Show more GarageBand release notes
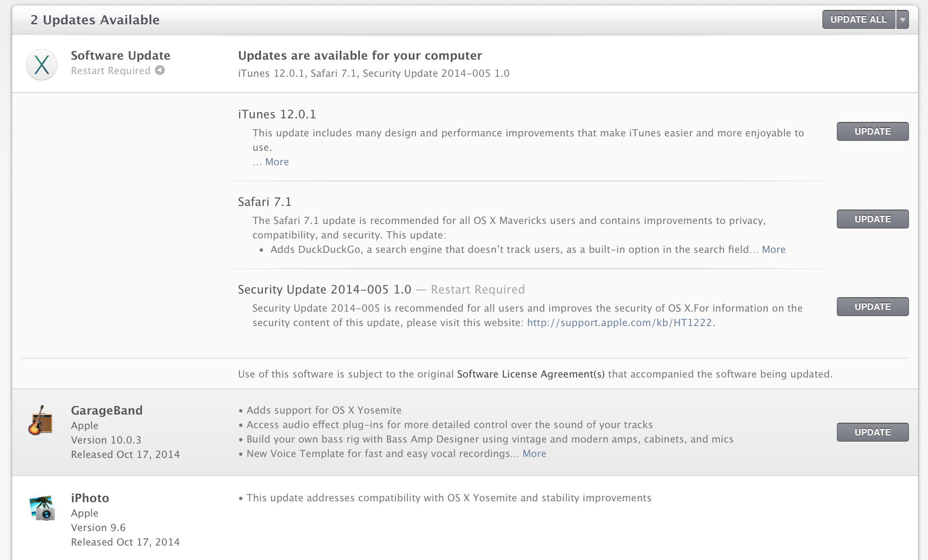Screen dimensions: 928x560 click(x=534, y=453)
